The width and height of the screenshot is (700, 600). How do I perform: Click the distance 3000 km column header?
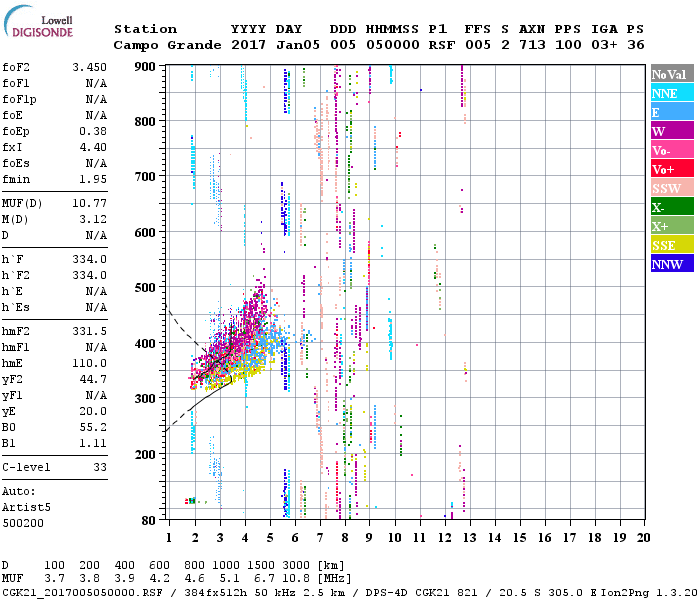click(x=296, y=566)
